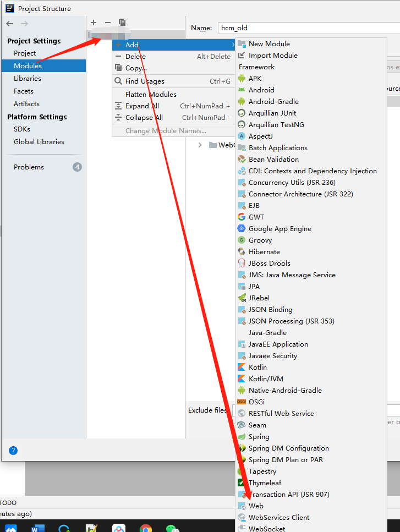Expand the Web folder tree node
This screenshot has height=532, width=400.
click(x=200, y=145)
